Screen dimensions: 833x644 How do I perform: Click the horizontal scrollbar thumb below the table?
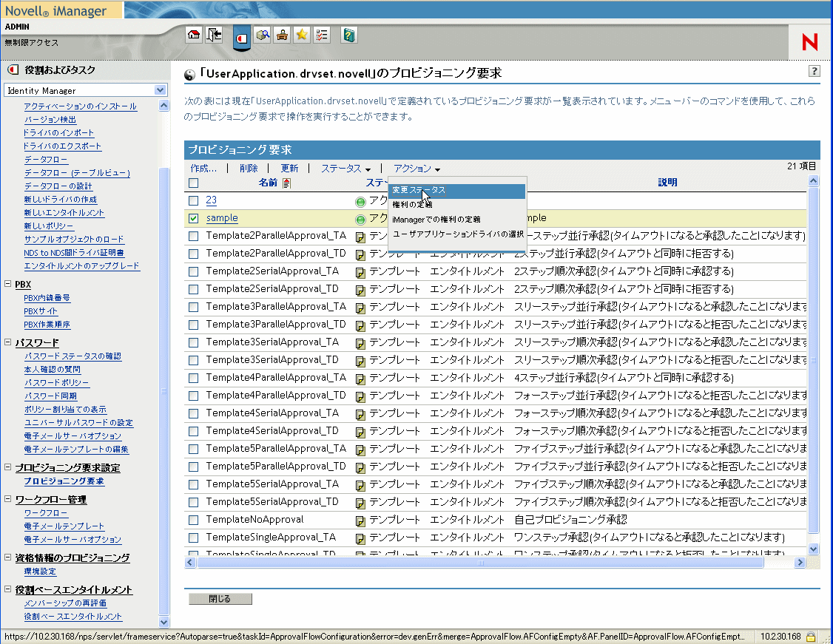479,563
